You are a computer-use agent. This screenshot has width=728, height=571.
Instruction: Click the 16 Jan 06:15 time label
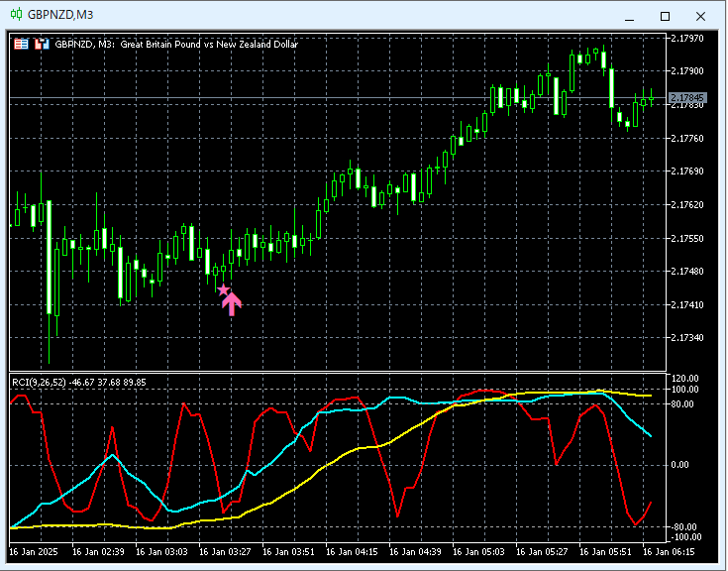coord(669,552)
